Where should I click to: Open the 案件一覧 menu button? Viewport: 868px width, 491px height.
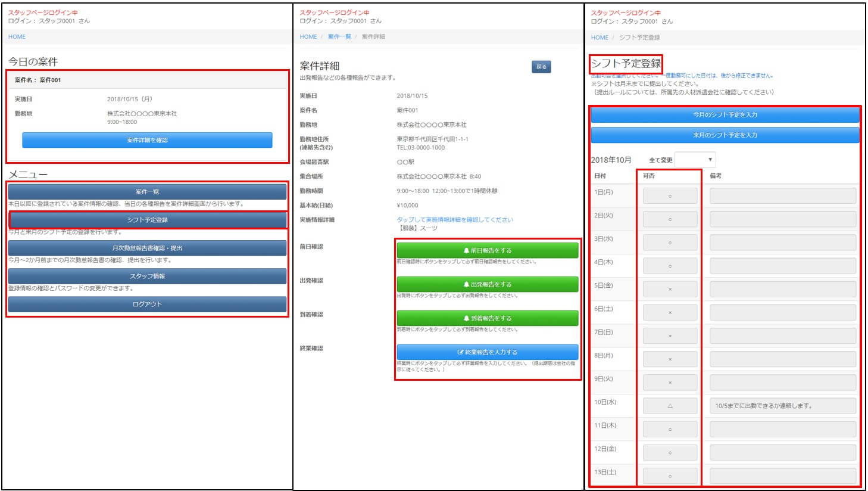click(147, 192)
